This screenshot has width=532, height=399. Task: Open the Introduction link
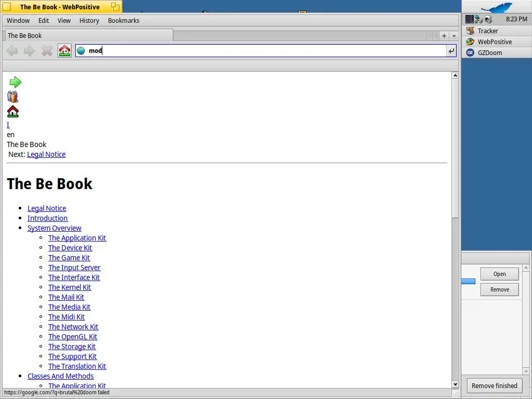point(47,218)
